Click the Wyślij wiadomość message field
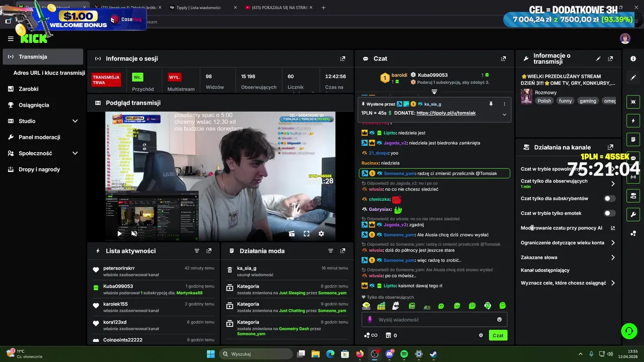Screen dimensions: 644x362 (x=434, y=320)
